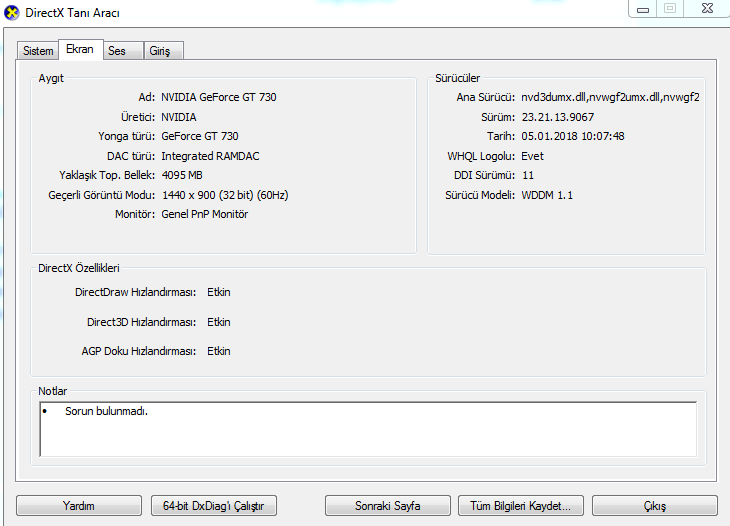Screen dimensions: 730x526
Task: Click the WHQL Logolu value Evet
Action: 532,156
